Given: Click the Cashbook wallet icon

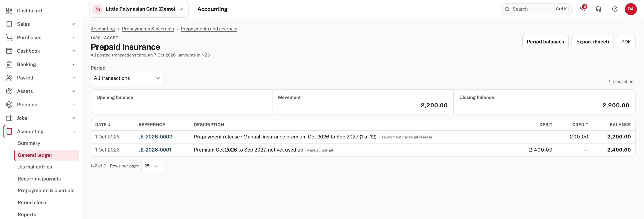Looking at the screenshot, I should coord(9,51).
